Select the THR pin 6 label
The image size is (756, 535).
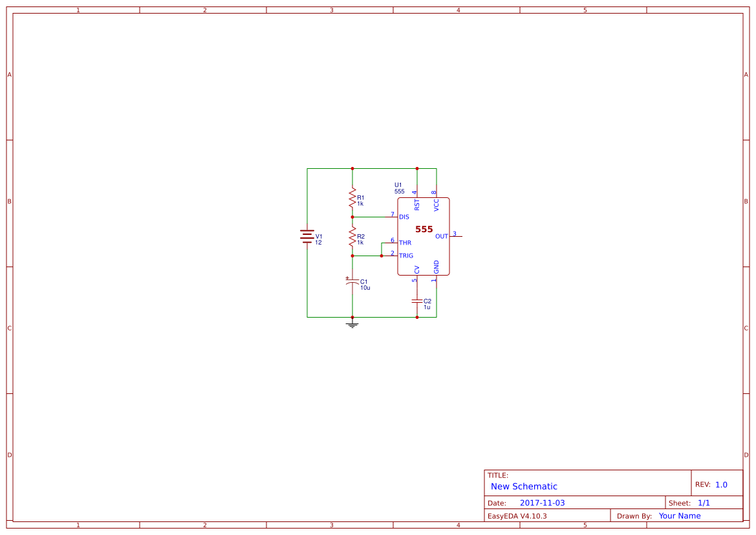click(405, 243)
